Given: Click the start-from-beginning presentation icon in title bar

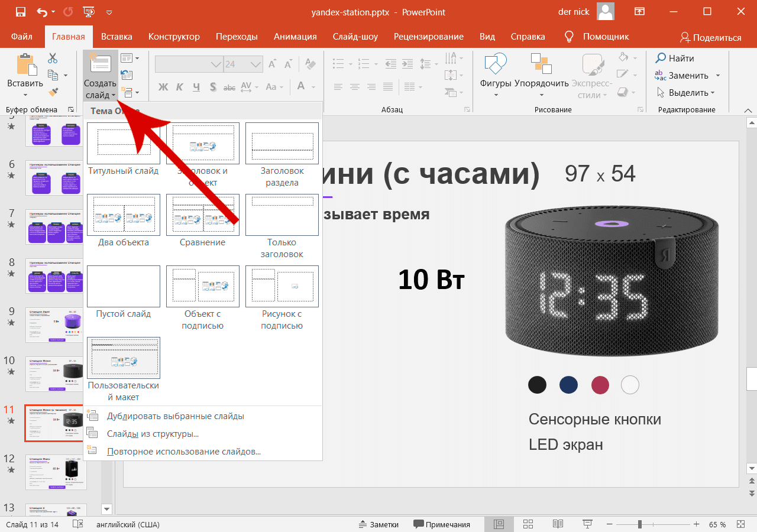Looking at the screenshot, I should (89, 12).
